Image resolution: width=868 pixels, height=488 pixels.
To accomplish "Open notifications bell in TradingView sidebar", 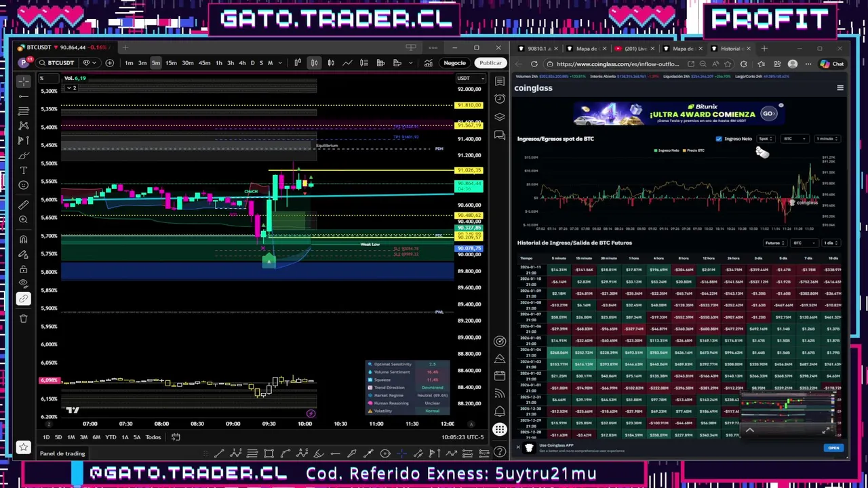I will 500,411.
